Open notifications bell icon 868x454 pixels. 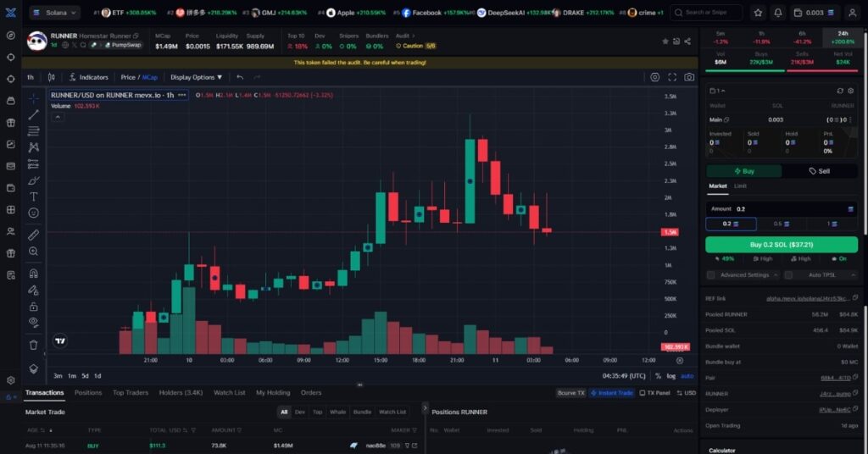pyautogui.click(x=778, y=12)
